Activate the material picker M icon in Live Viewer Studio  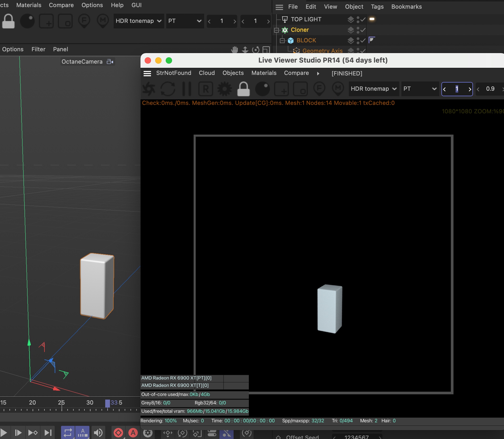pos(338,89)
